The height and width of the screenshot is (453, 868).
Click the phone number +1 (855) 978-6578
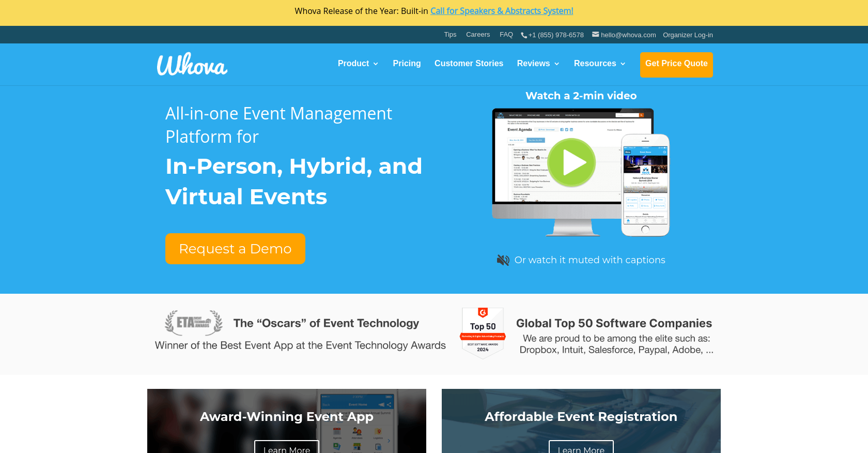pos(556,35)
